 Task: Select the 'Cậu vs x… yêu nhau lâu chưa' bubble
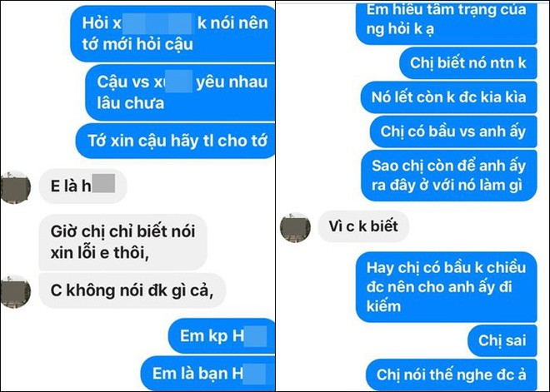pos(181,92)
